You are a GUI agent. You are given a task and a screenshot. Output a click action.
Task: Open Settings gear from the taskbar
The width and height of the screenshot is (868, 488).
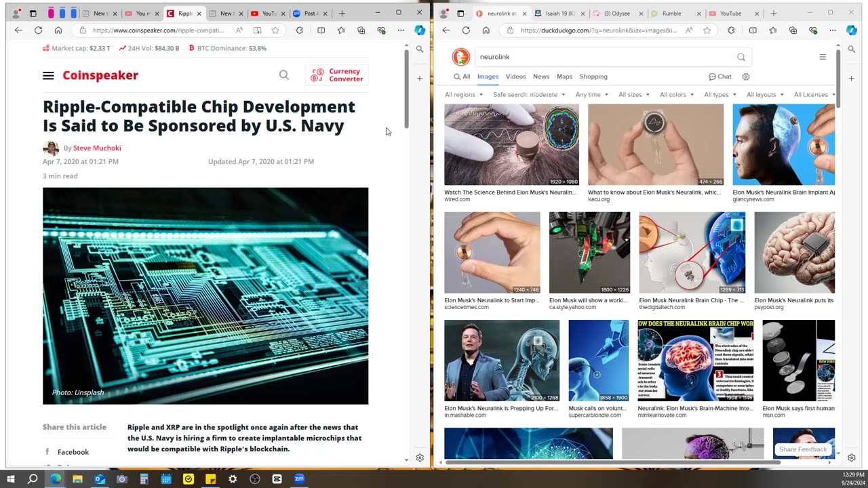(x=233, y=479)
